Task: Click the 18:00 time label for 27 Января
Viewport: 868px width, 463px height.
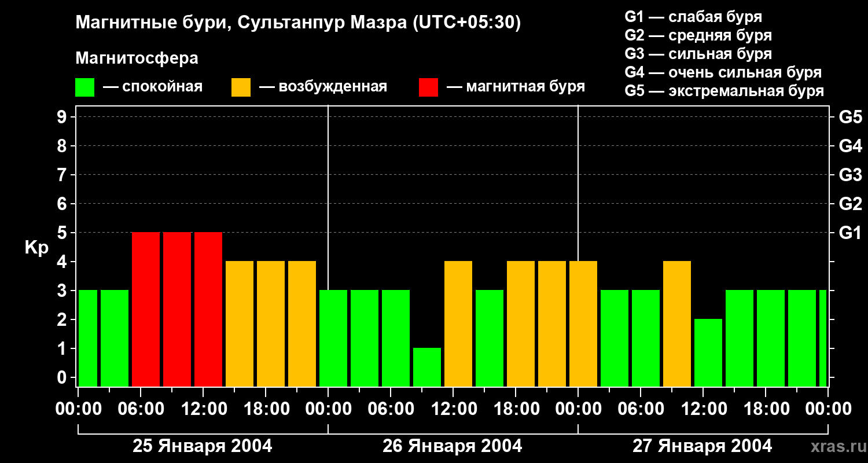Action: tap(766, 409)
